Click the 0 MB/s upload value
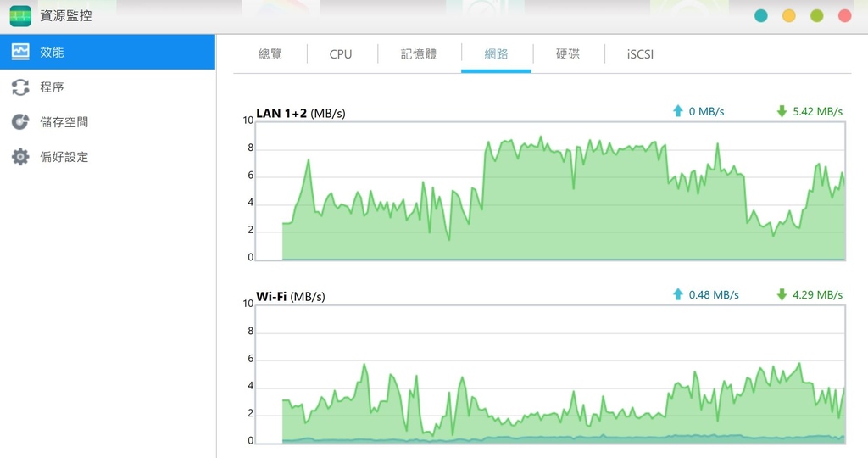 (706, 111)
